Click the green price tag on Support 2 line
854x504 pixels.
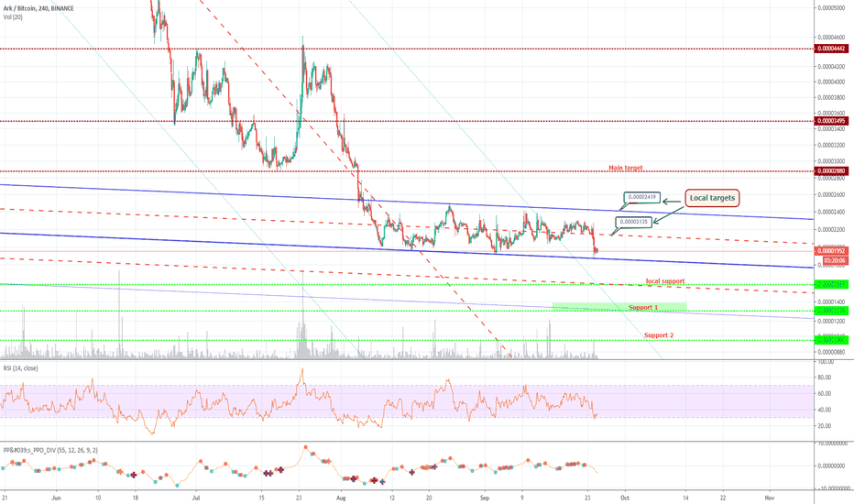[x=831, y=340]
